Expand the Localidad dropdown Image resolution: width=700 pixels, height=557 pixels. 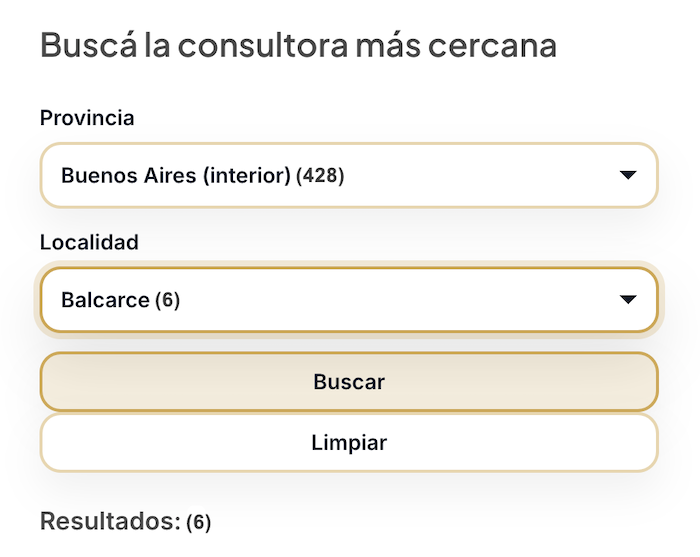(x=349, y=300)
